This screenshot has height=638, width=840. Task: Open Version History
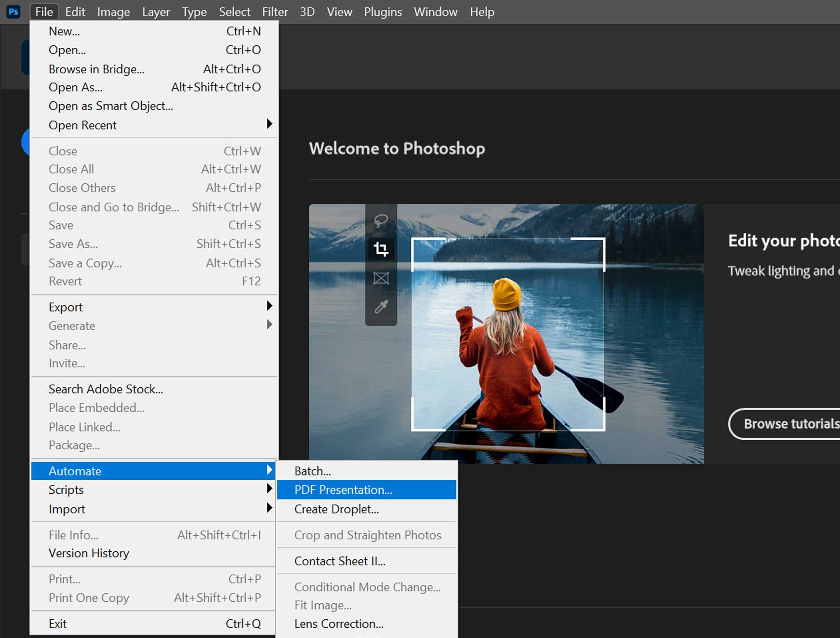coord(154,553)
